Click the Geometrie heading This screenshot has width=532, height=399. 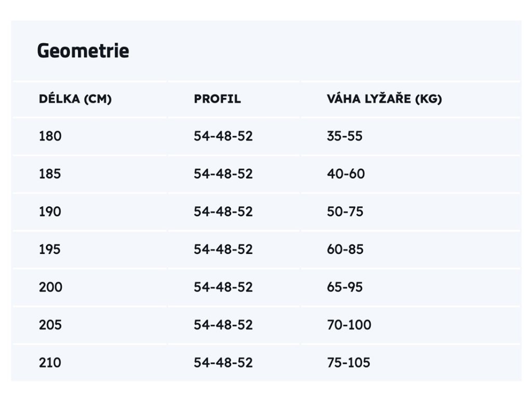pos(83,51)
